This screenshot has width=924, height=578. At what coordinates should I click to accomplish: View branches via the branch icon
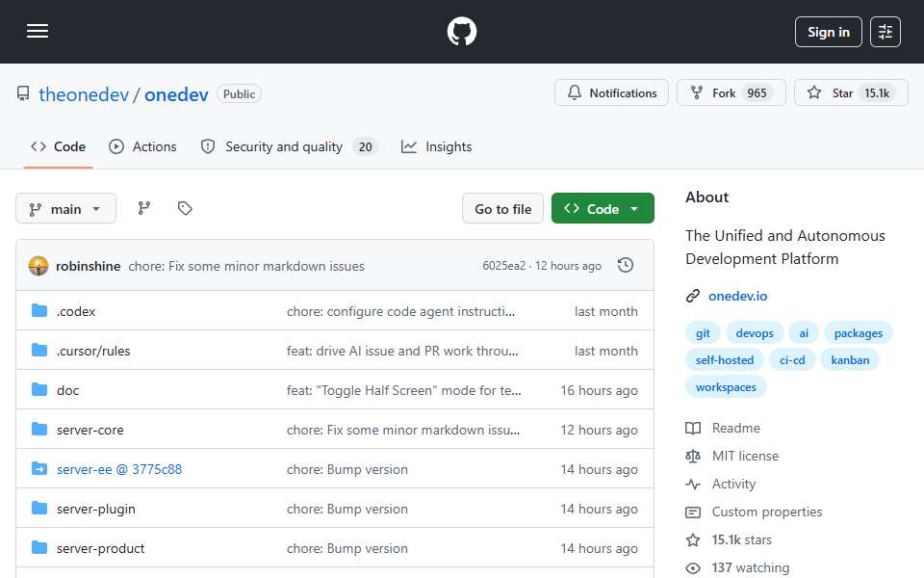143,208
